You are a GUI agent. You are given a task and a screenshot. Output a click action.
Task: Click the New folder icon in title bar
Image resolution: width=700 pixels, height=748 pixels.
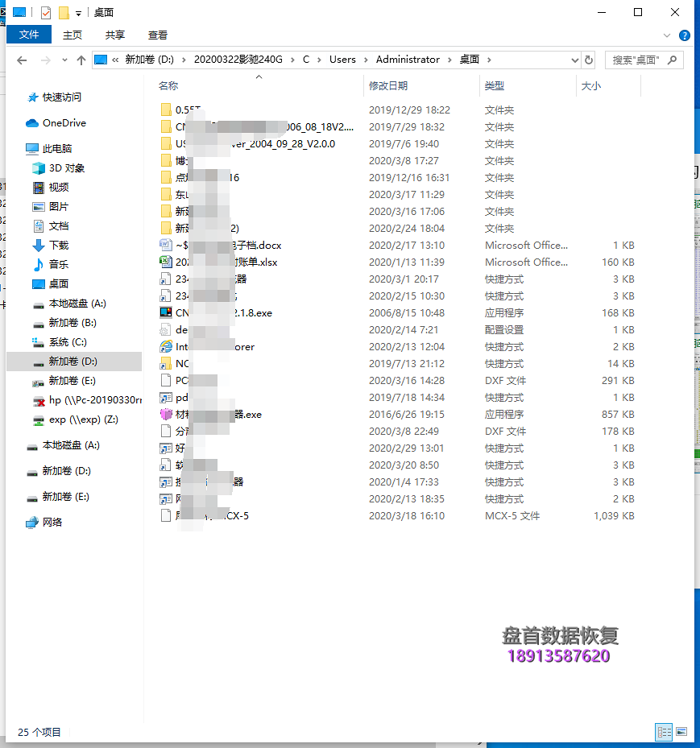(x=64, y=13)
